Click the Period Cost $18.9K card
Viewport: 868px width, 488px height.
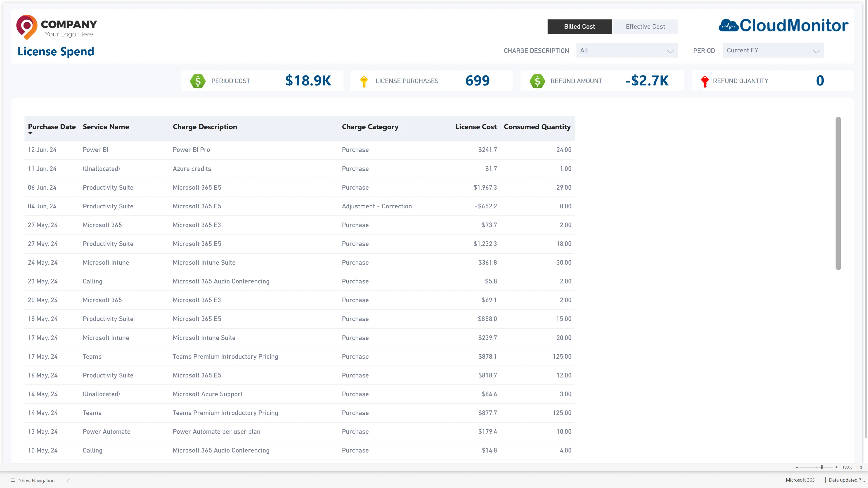point(262,81)
